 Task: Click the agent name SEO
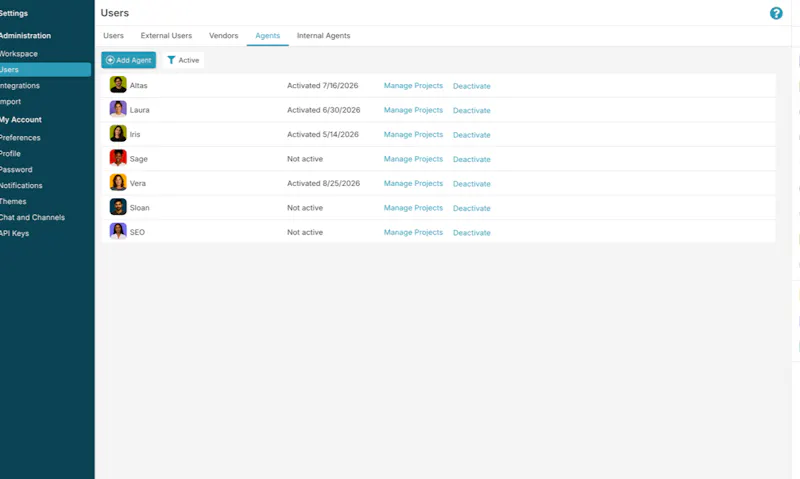point(137,233)
